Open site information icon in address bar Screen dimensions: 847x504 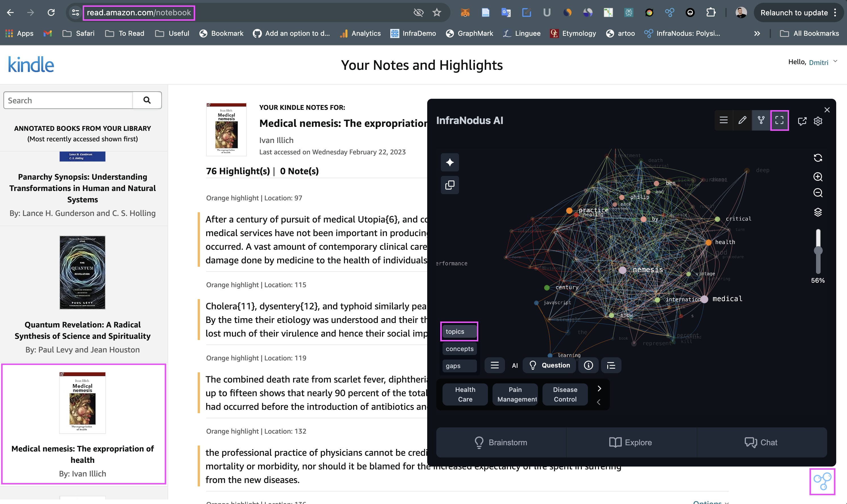click(76, 13)
